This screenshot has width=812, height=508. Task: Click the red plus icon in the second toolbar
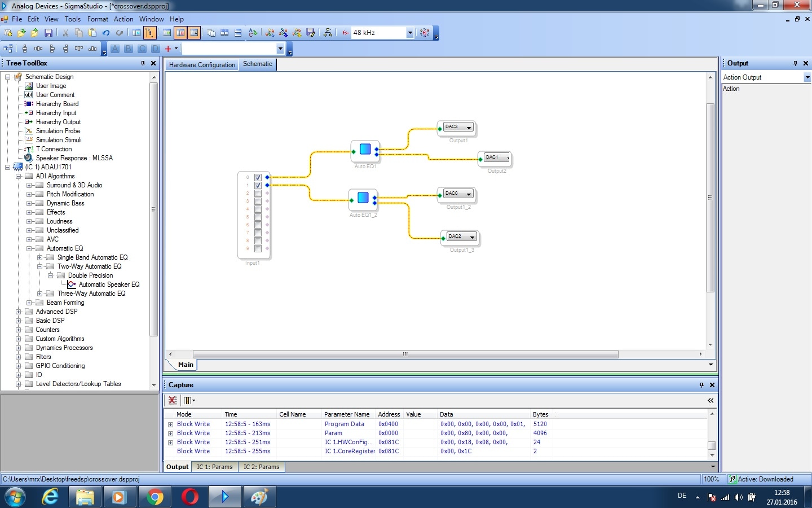point(168,49)
